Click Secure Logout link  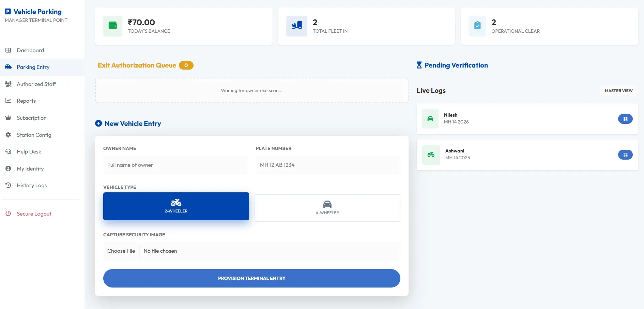click(x=34, y=214)
